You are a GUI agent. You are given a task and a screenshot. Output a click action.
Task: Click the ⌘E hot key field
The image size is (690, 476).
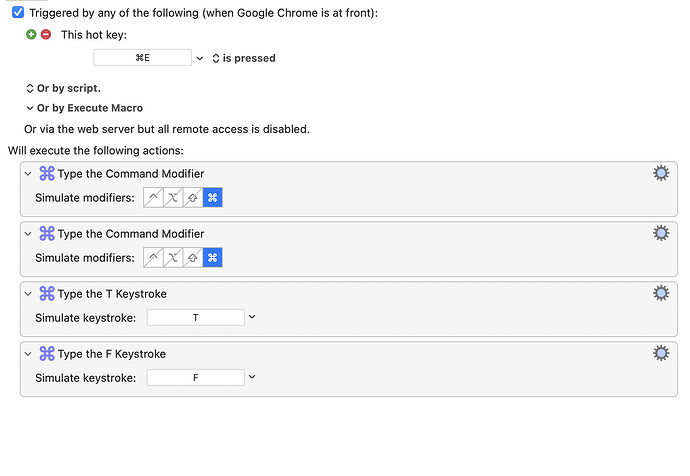point(142,58)
